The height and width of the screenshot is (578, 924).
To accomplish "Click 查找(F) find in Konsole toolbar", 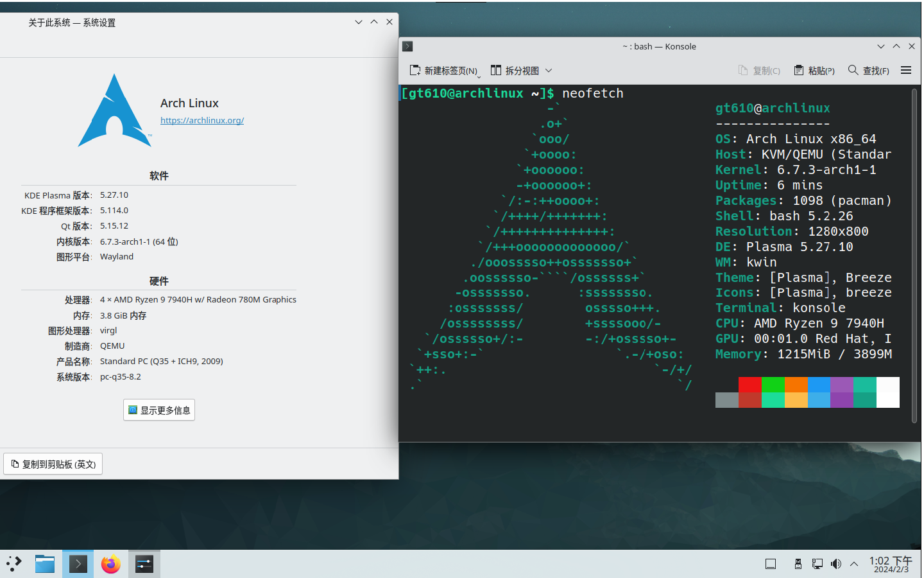I will tap(869, 71).
